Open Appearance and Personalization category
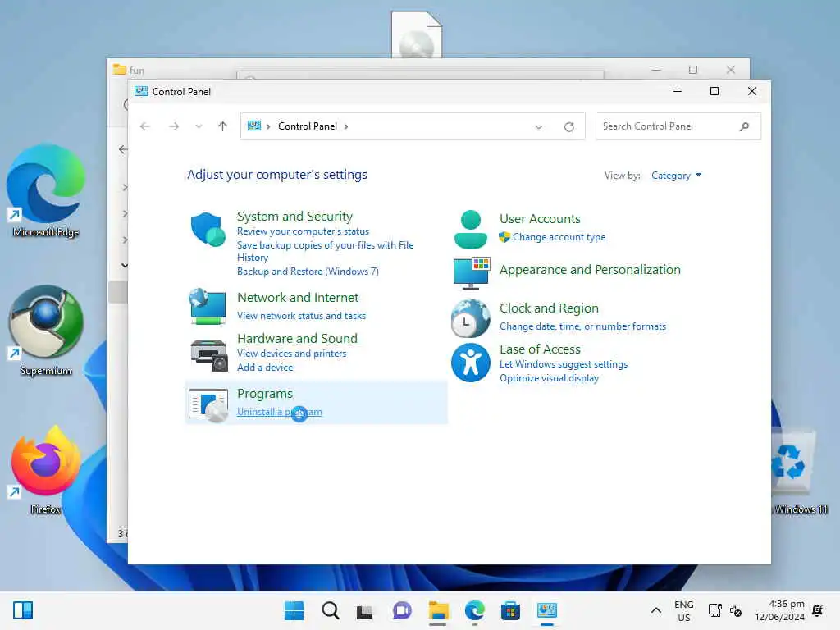Viewport: 840px width, 630px height. [x=590, y=269]
